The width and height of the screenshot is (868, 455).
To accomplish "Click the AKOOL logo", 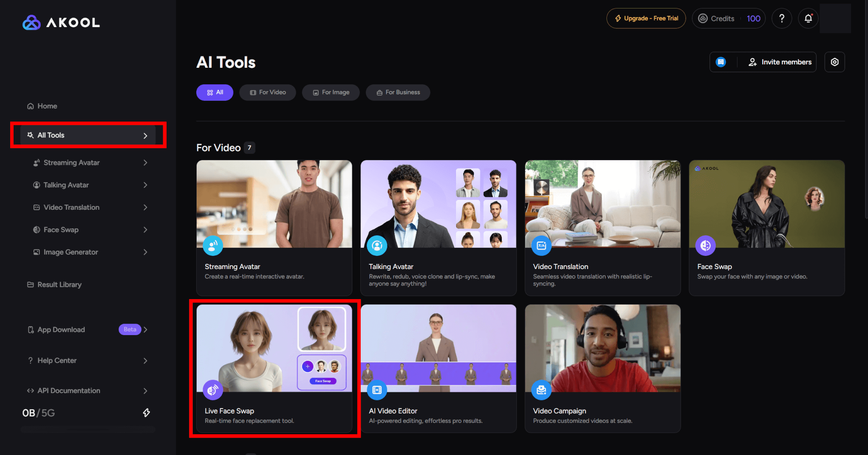I will 61,22.
